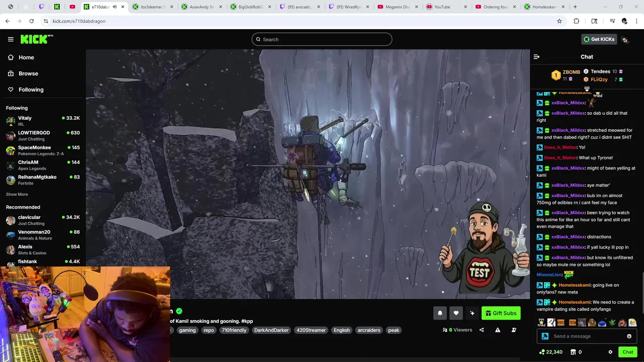
Task: Open LOWTIERGOD channel in Following
Action: point(43,136)
